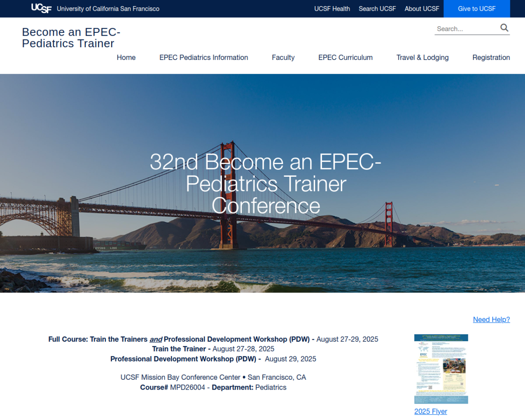The image size is (525, 420).
Task: Go to the Home menu item
Action: click(126, 57)
